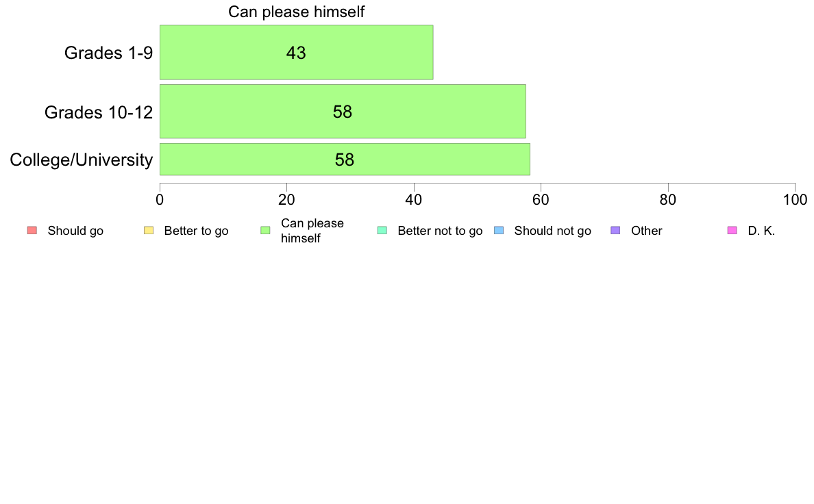Click the pink D. K. legend swatch

coord(732,231)
